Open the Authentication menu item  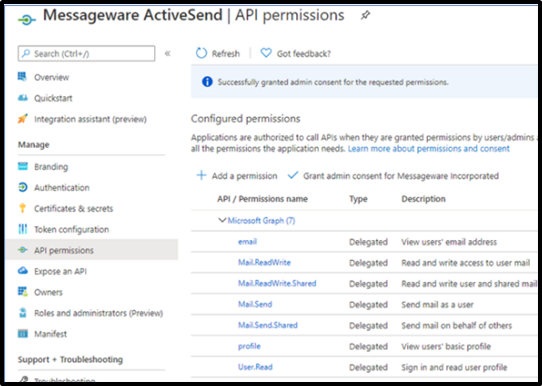[62, 188]
